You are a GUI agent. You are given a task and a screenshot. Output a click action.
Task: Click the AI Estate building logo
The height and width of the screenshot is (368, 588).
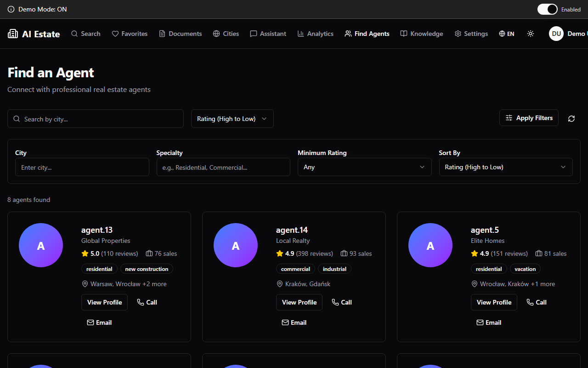tap(13, 34)
